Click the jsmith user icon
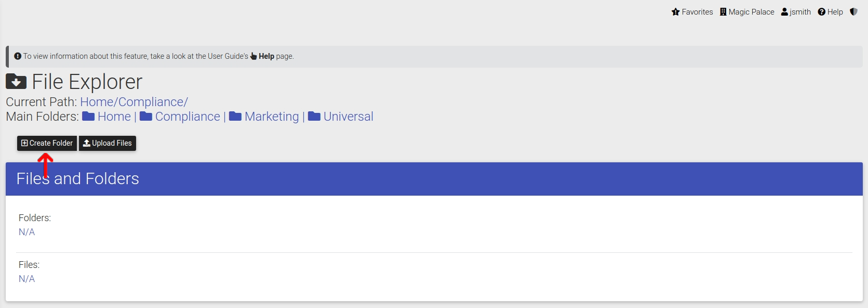This screenshot has height=308, width=868. (x=784, y=12)
